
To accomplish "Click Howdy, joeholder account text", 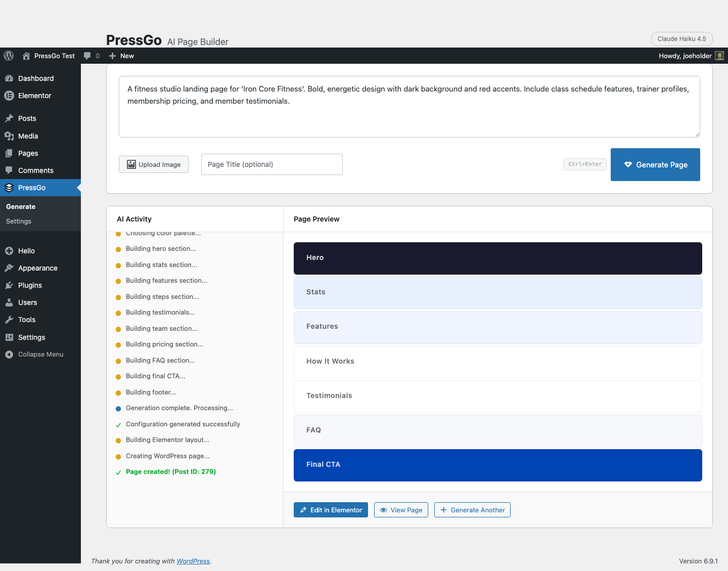I will coord(685,56).
